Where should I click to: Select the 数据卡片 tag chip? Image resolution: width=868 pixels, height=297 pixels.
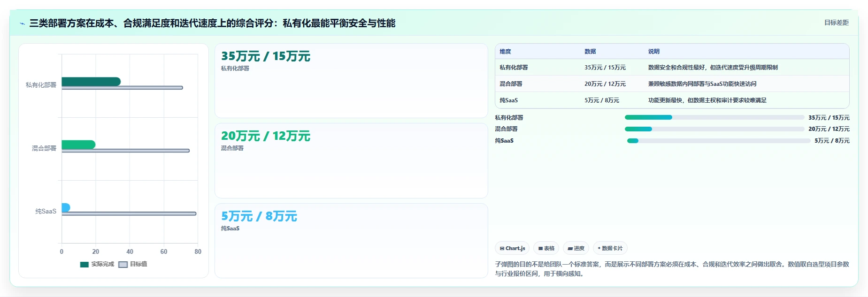tap(610, 248)
